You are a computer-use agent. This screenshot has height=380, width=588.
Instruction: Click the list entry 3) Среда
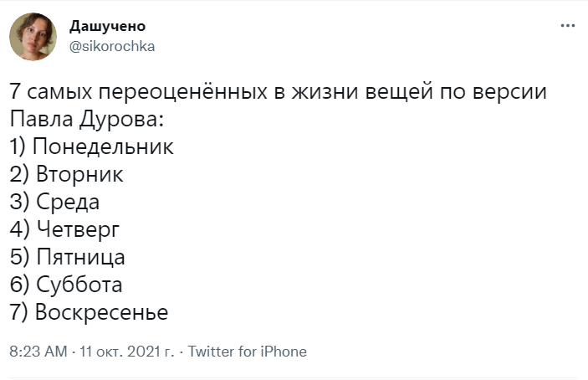point(55,203)
